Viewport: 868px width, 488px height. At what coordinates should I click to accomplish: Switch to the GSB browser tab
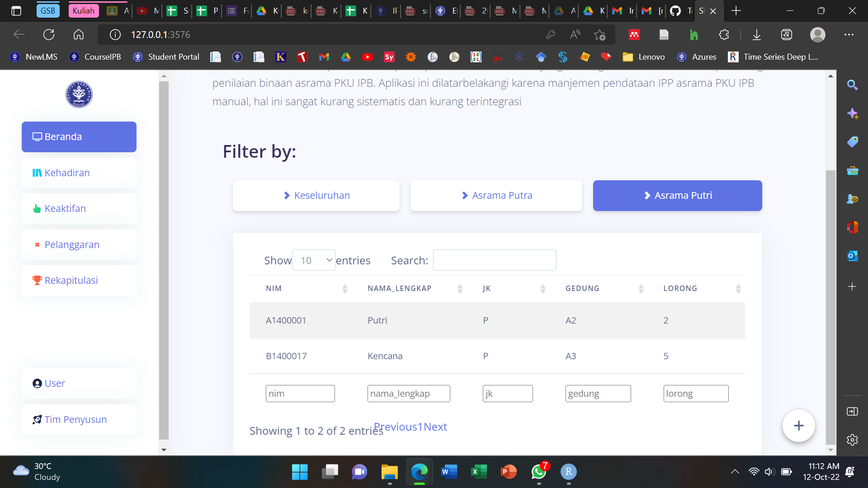[x=48, y=10]
